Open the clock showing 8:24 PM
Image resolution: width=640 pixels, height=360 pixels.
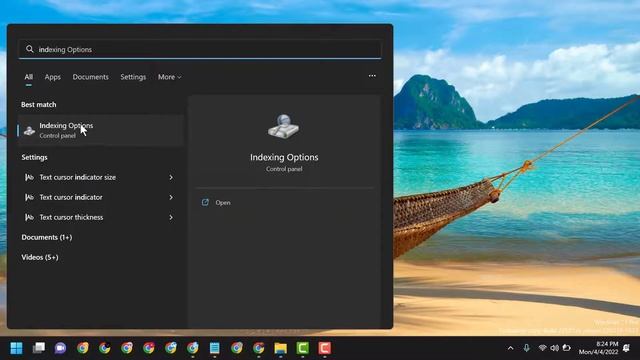598,348
